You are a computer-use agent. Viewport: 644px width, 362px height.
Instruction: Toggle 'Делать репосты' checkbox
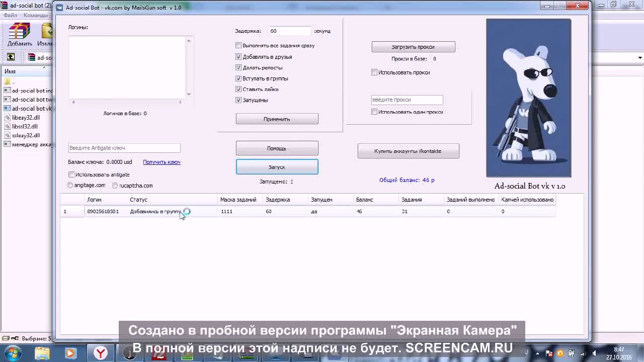click(238, 67)
